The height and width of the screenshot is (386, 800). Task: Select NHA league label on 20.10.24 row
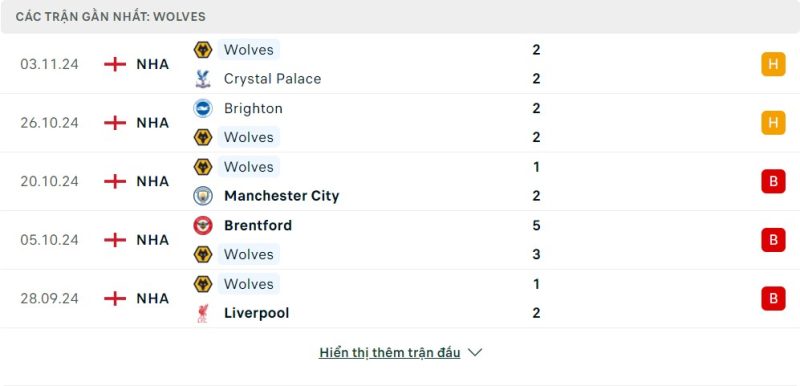coord(153,182)
